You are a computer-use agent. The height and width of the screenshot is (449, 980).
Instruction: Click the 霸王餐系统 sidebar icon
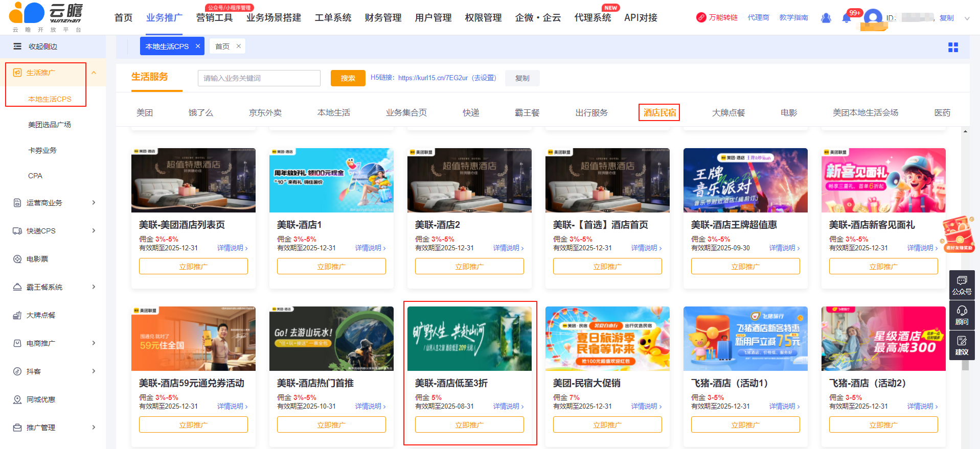[17, 287]
